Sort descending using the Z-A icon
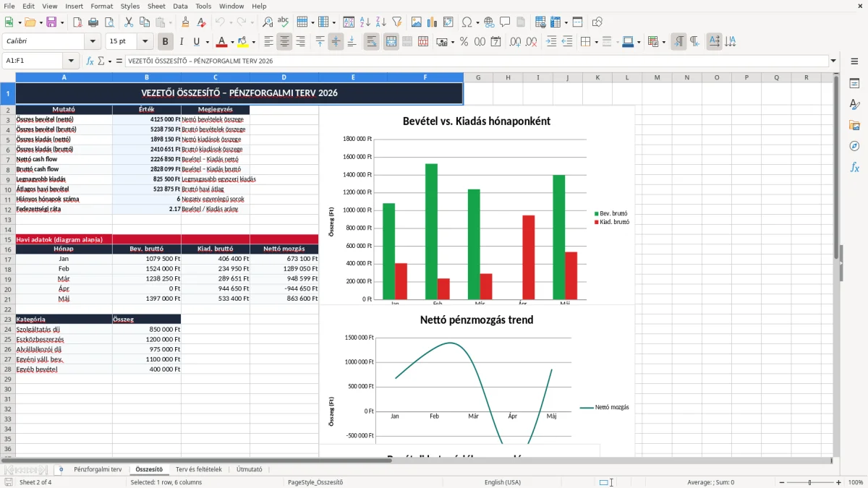 click(x=381, y=22)
